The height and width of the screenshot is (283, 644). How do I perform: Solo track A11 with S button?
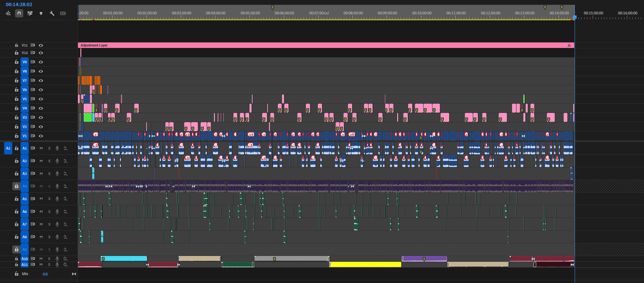(x=49, y=265)
